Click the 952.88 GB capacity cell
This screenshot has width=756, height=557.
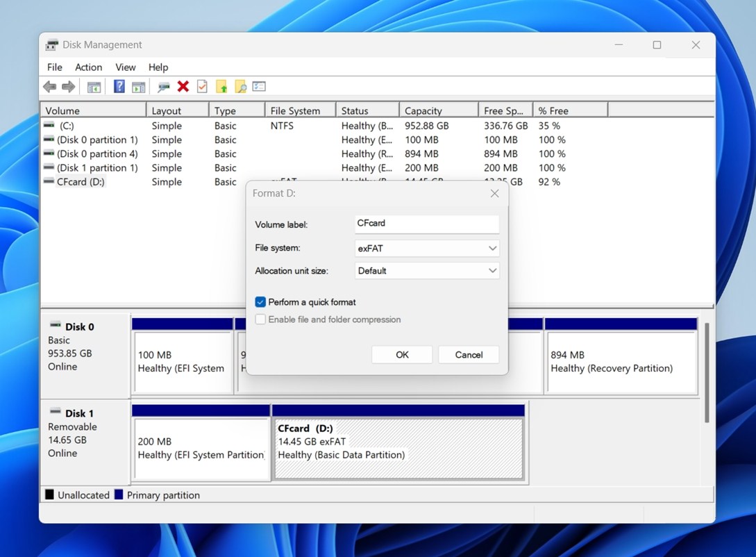tap(426, 126)
